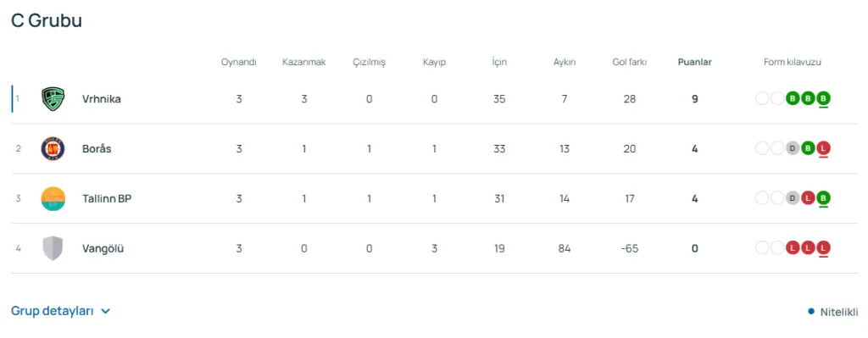Viewport: 868px width, 338px height.
Task: Click the Vrhnika team crest icon
Action: (x=53, y=99)
